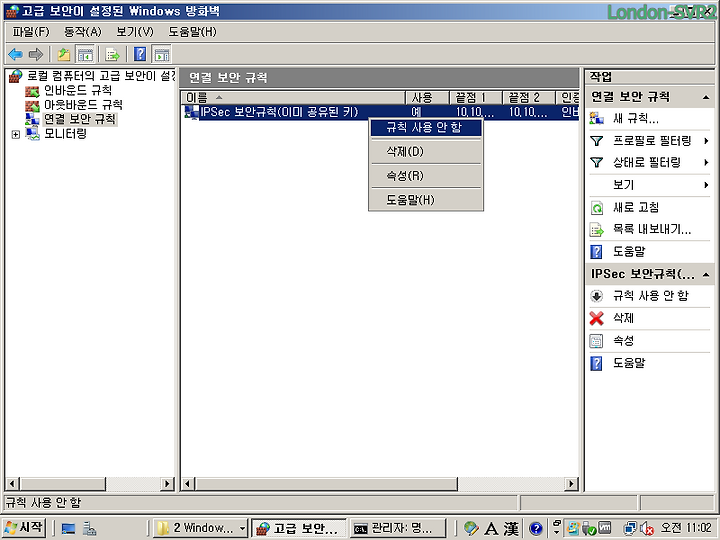
Task: Click the 고급 보안 taskbar button
Action: click(x=299, y=528)
